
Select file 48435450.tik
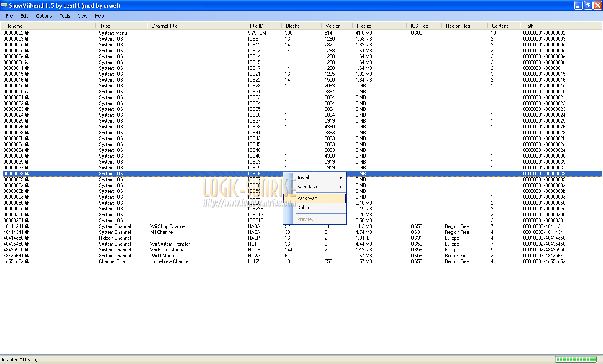(16, 244)
